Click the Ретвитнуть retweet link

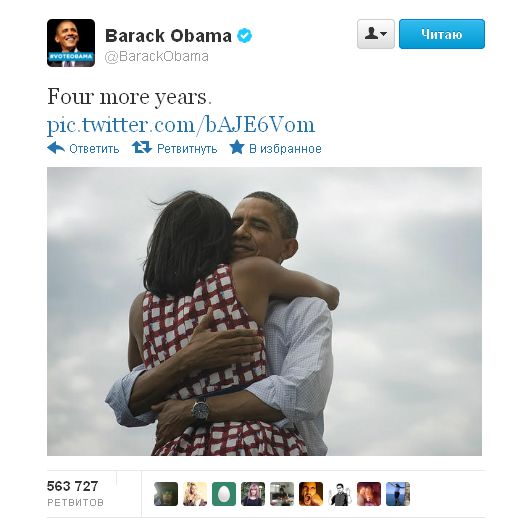[x=187, y=149]
